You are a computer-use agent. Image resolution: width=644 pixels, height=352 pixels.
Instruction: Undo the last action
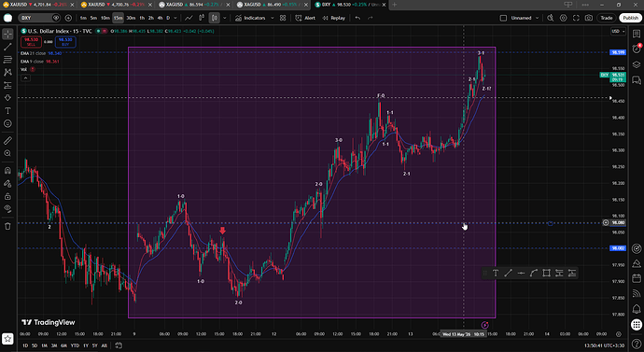357,18
